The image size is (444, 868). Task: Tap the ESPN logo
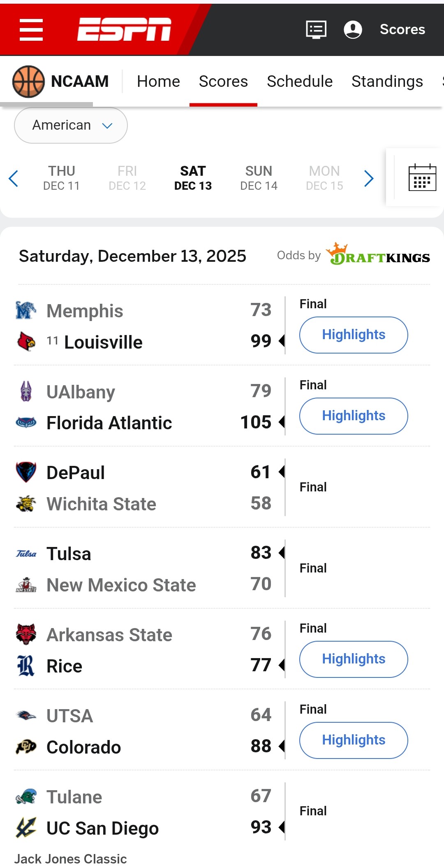(124, 30)
